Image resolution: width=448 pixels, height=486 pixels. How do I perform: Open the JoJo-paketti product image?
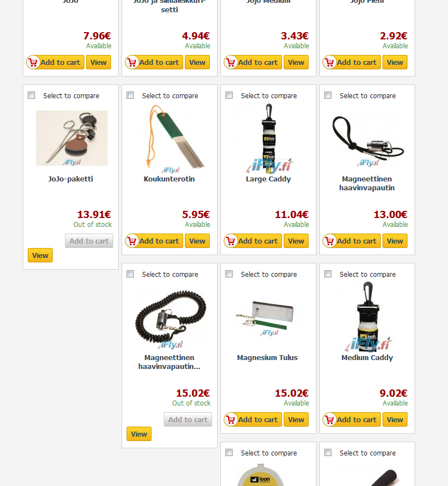tap(72, 138)
